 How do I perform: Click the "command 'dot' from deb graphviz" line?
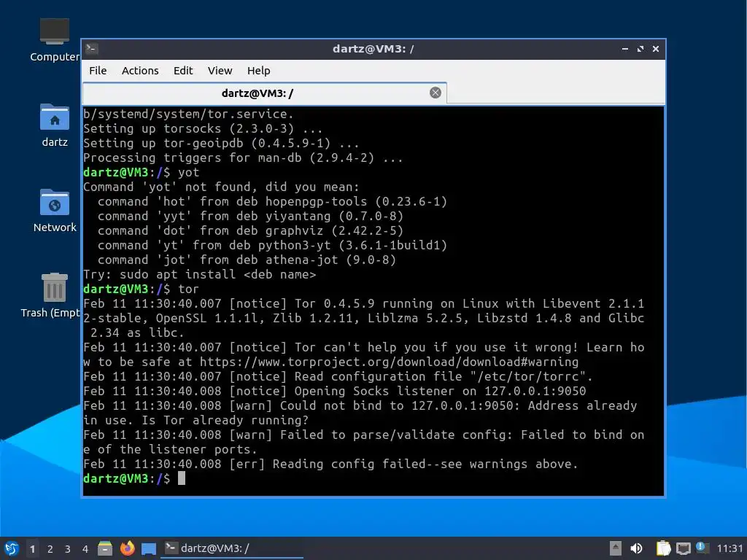coord(251,231)
